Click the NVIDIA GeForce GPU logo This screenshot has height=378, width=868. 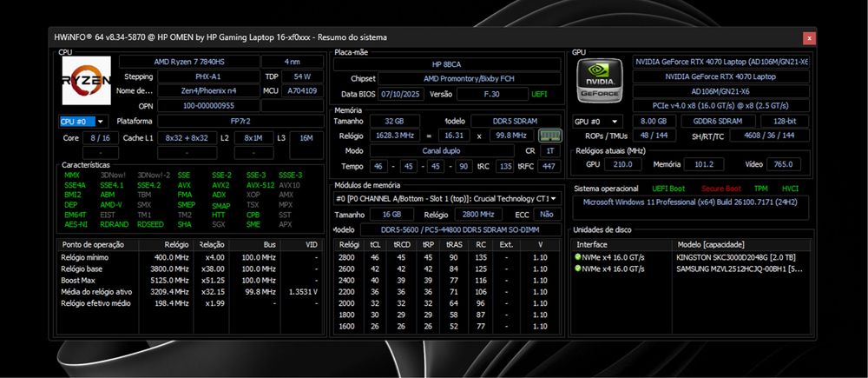click(x=600, y=80)
